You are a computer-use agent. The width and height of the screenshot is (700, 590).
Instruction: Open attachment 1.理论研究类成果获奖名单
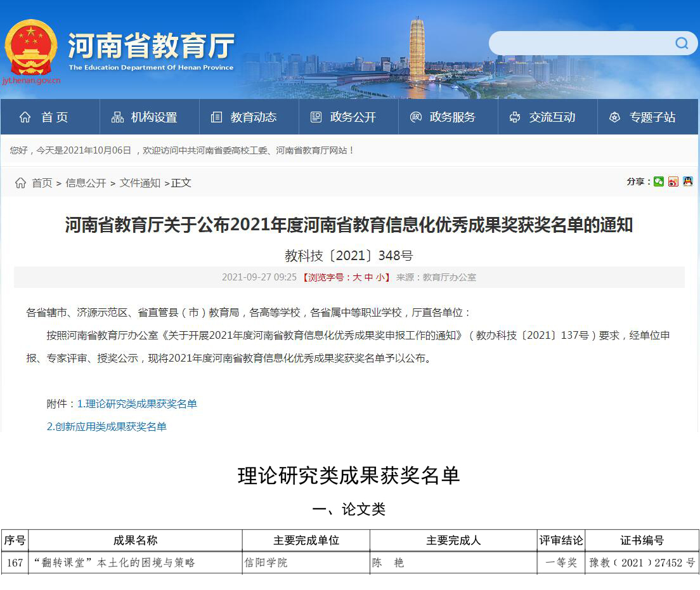coord(137,404)
